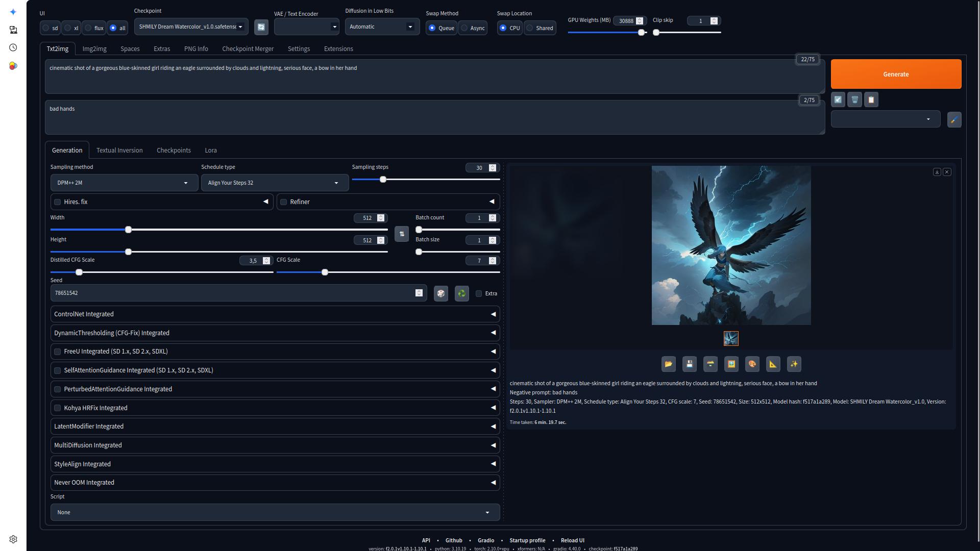Choose Shared swap location

click(x=540, y=28)
